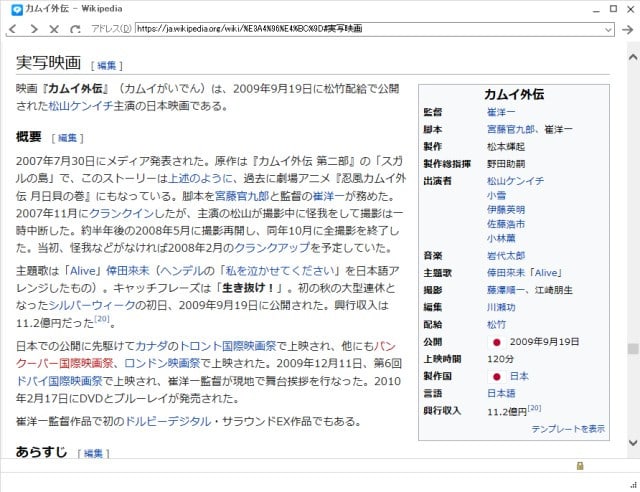Click the 編集 link next to 概要
This screenshot has height=492, width=640.
pos(67,138)
